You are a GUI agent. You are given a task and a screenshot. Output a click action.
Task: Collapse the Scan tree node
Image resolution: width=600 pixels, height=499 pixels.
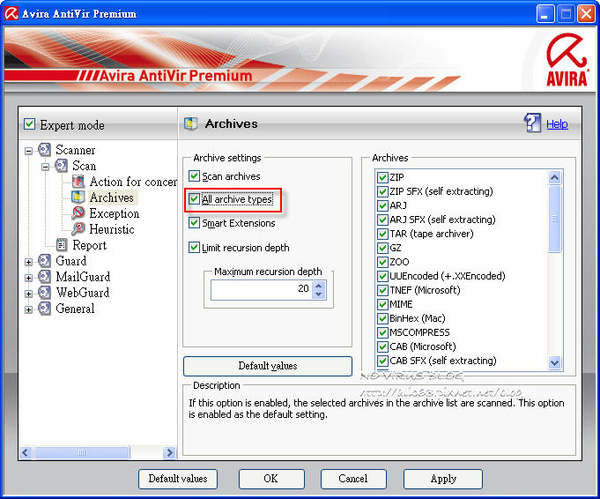coord(45,166)
